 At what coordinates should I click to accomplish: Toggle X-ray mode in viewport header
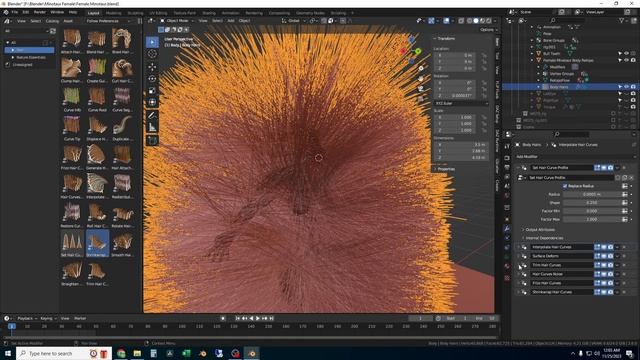[x=461, y=20]
